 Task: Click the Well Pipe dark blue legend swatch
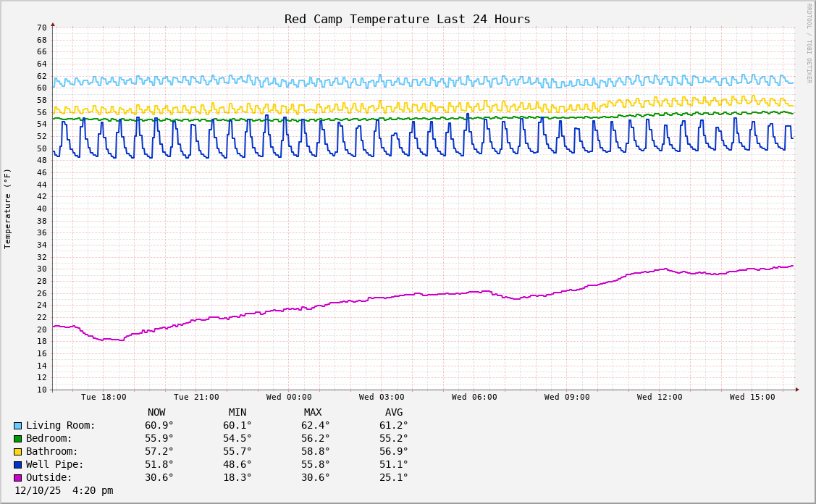pos(17,465)
